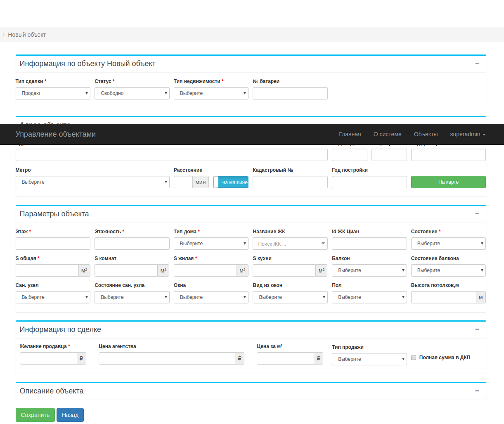Image resolution: width=504 pixels, height=424 pixels.
Task: Check the Полная сумма в ДКП box
Action: [x=414, y=358]
